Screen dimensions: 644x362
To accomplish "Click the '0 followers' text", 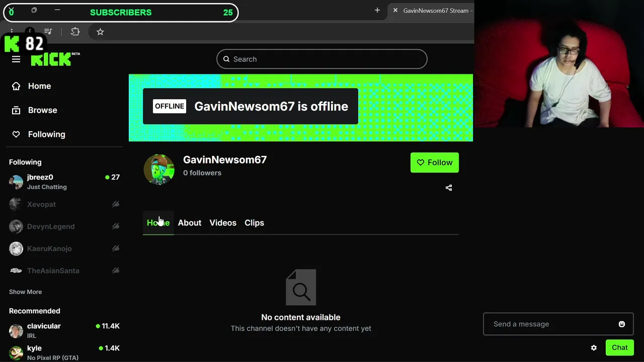I will (202, 173).
